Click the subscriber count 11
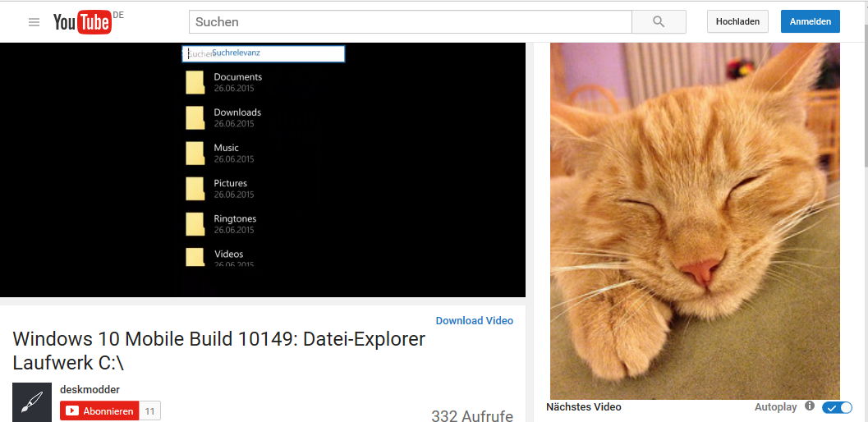The height and width of the screenshot is (422, 868). tap(149, 411)
